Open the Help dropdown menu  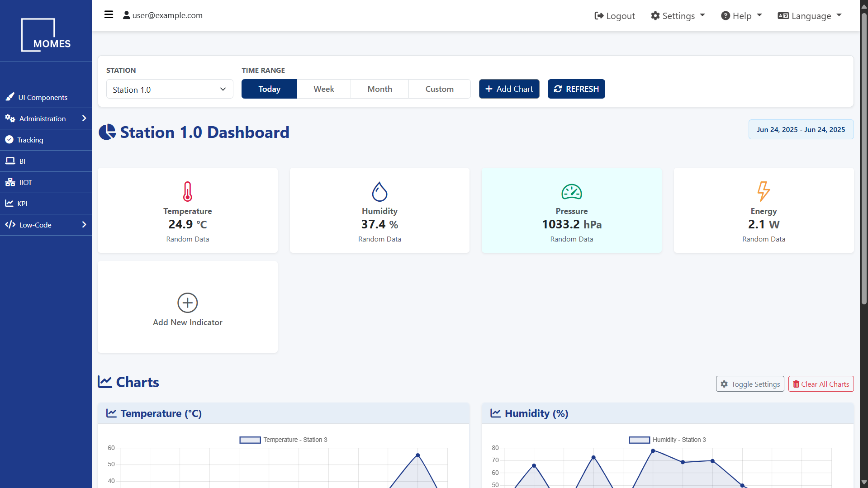[x=741, y=16]
